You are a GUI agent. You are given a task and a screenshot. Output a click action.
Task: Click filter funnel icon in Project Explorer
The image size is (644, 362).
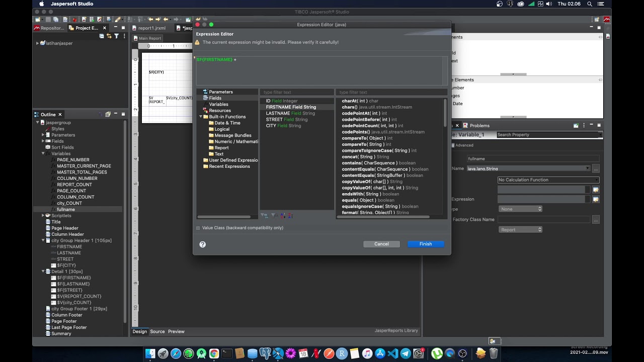tap(116, 36)
